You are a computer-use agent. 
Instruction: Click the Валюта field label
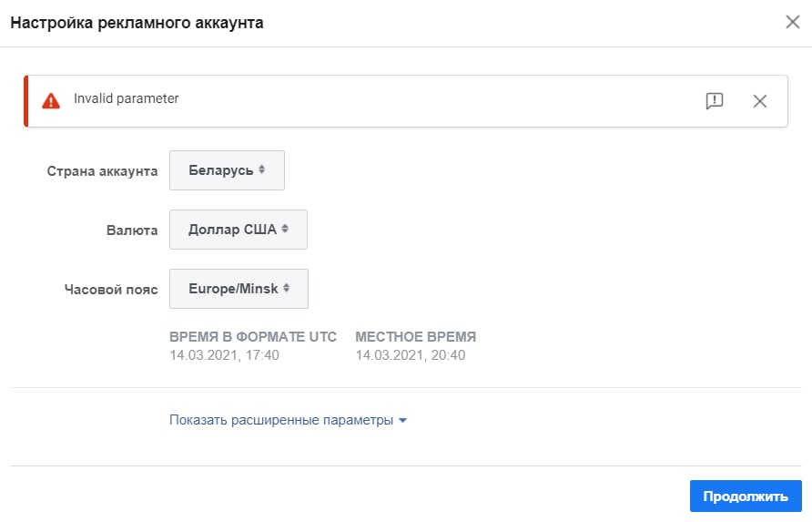coord(132,230)
